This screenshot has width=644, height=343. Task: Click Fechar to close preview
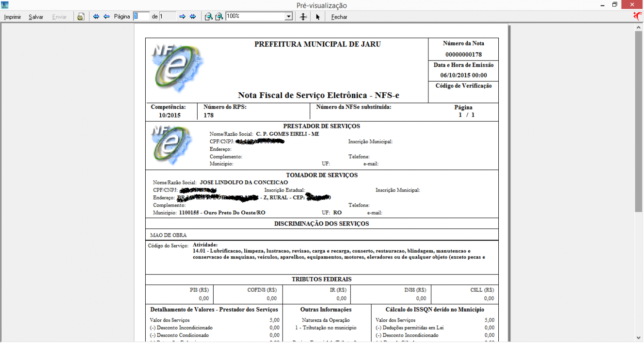[339, 16]
